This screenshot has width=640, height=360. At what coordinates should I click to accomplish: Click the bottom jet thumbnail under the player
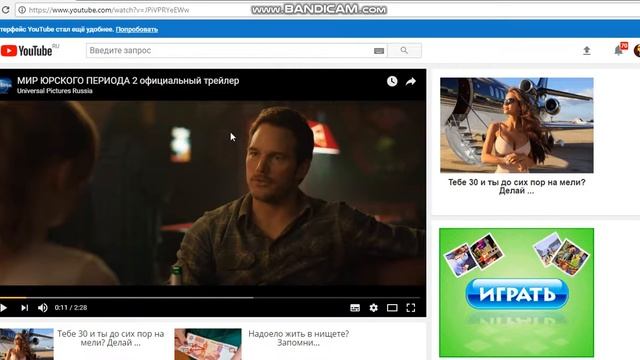[x=27, y=344]
